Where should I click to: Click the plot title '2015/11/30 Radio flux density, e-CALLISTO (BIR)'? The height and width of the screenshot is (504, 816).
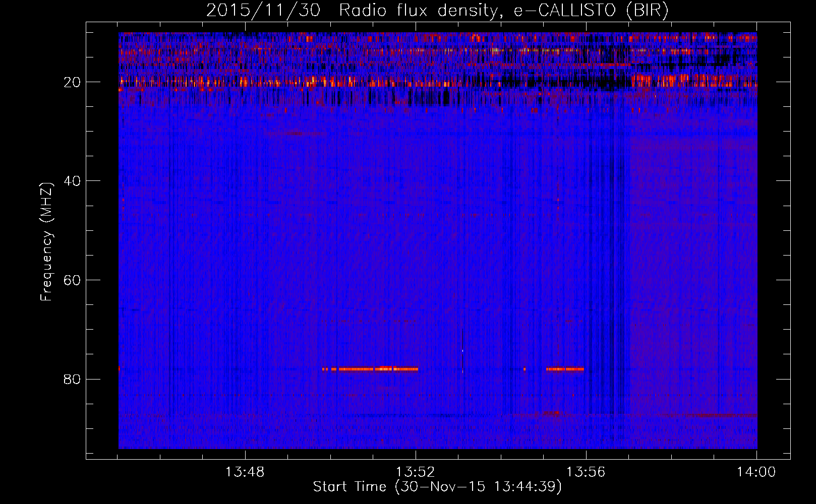pos(437,10)
